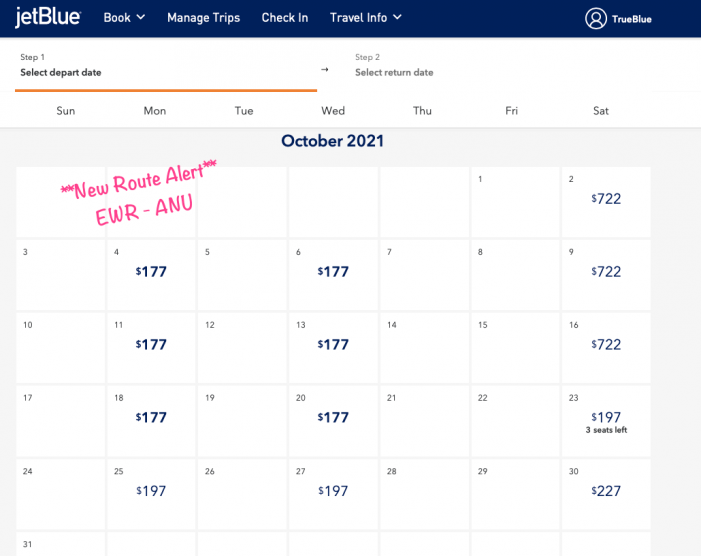Image resolution: width=701 pixels, height=556 pixels.
Task: Choose October 16 fare $722
Action: (606, 345)
